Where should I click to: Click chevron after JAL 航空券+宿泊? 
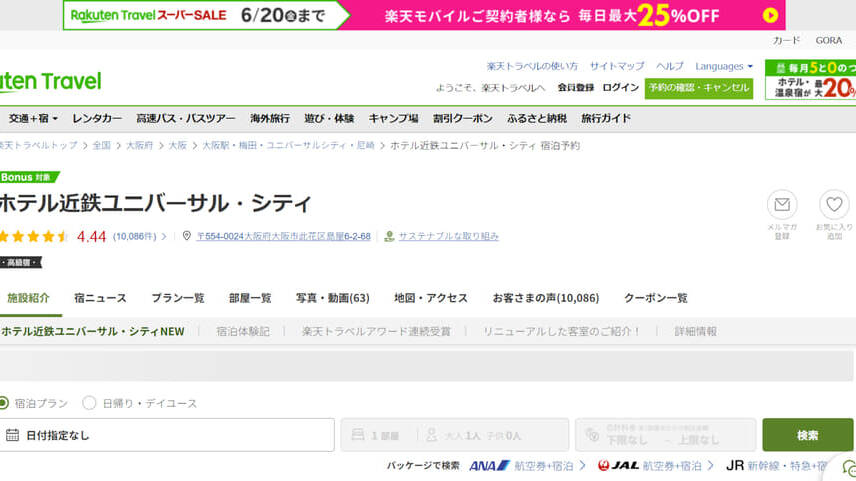click(x=710, y=466)
